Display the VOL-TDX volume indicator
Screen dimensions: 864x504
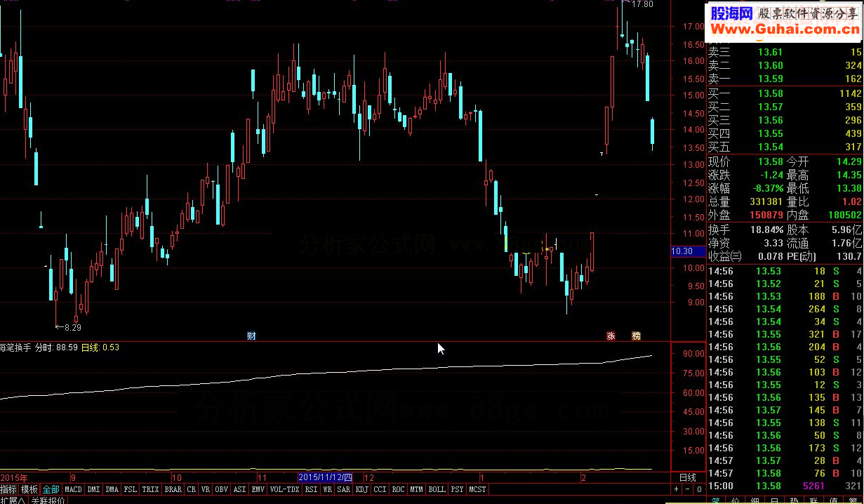(x=285, y=489)
